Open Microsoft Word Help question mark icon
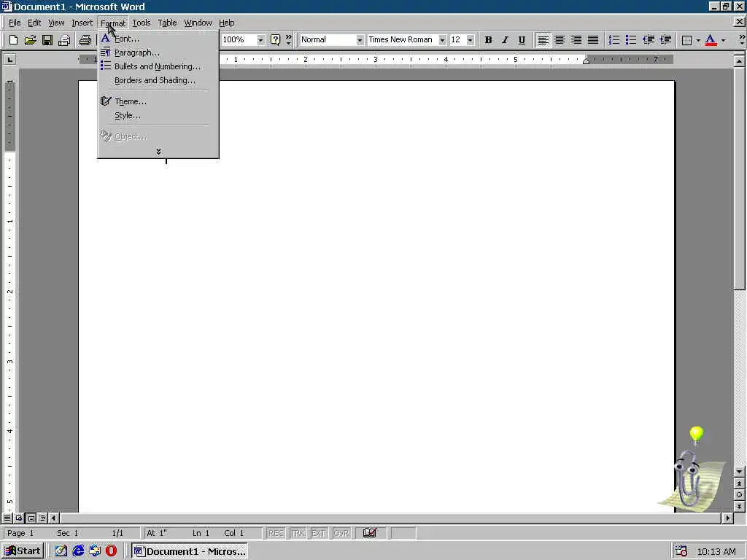The height and width of the screenshot is (560, 747). 275,39
